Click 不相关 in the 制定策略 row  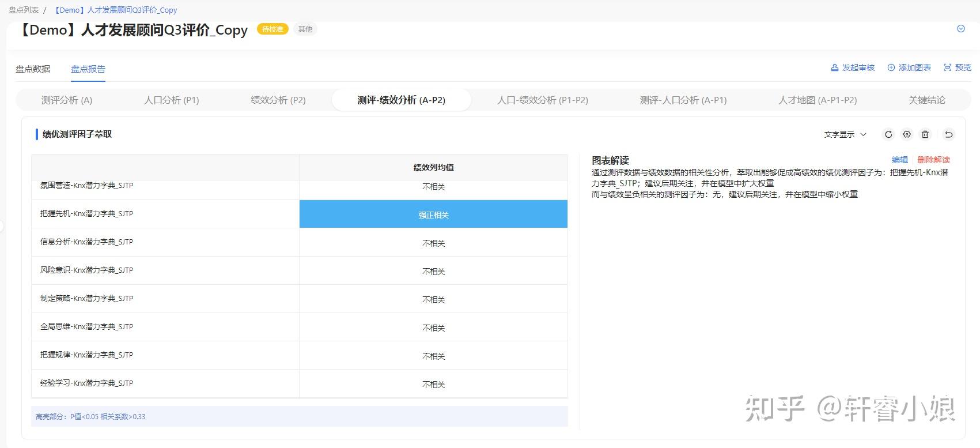coord(434,300)
